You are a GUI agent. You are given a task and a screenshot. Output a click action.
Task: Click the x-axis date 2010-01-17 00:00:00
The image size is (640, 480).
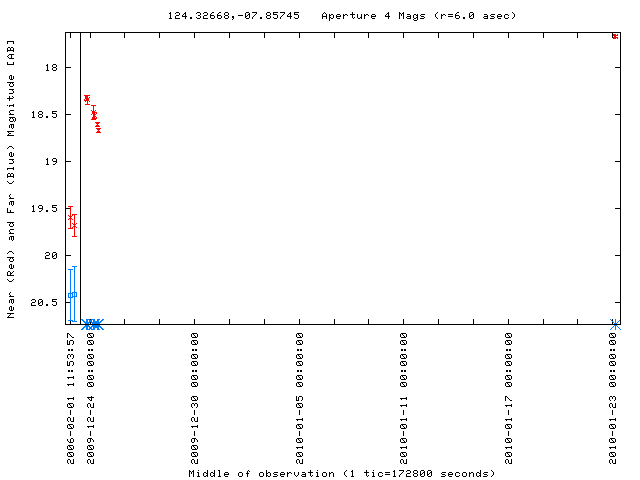click(509, 398)
